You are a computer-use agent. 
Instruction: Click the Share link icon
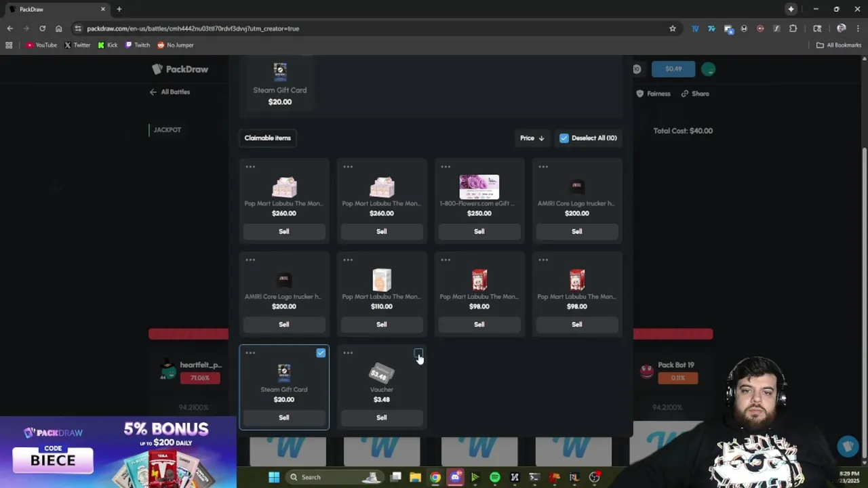pos(685,94)
